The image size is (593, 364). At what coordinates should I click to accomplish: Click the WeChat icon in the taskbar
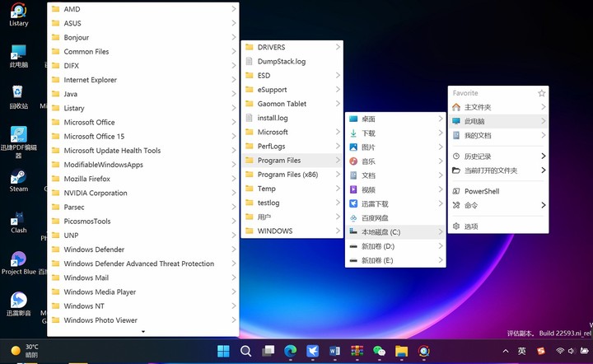(379, 351)
